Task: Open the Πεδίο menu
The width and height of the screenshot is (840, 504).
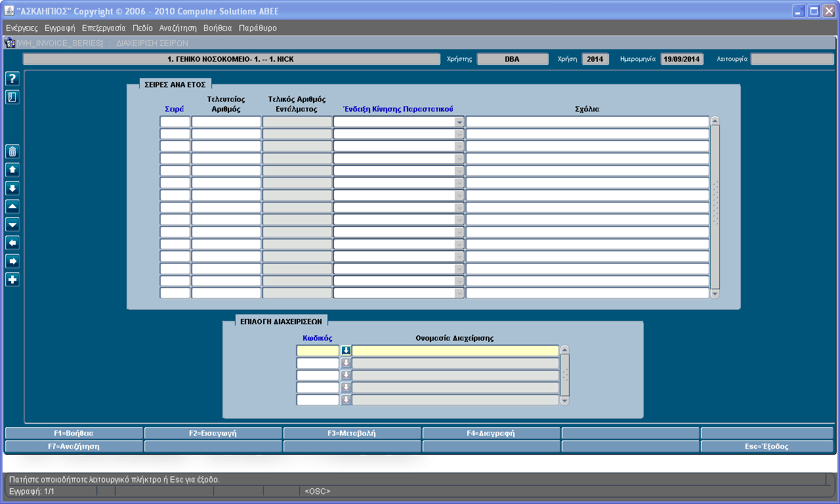Action: (142, 28)
